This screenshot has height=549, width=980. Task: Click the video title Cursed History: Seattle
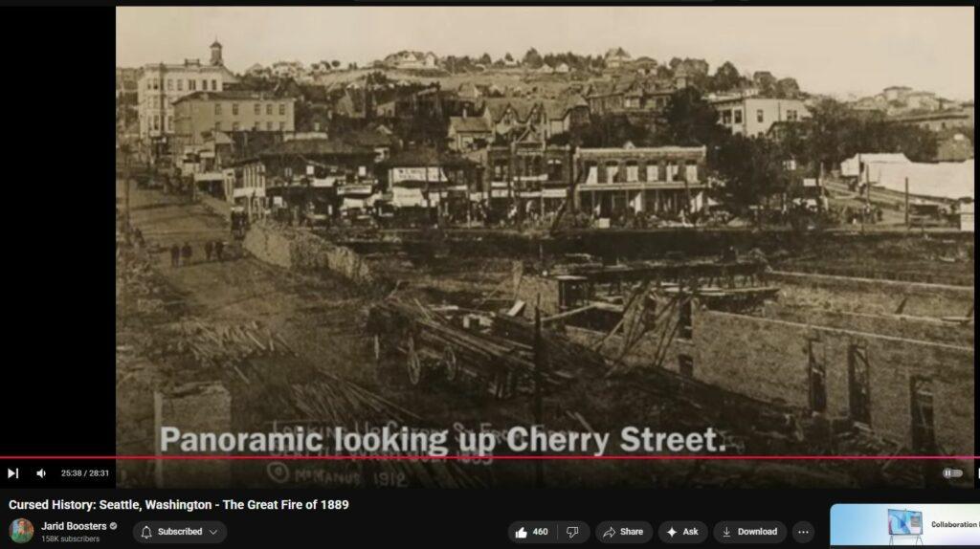pyautogui.click(x=179, y=505)
